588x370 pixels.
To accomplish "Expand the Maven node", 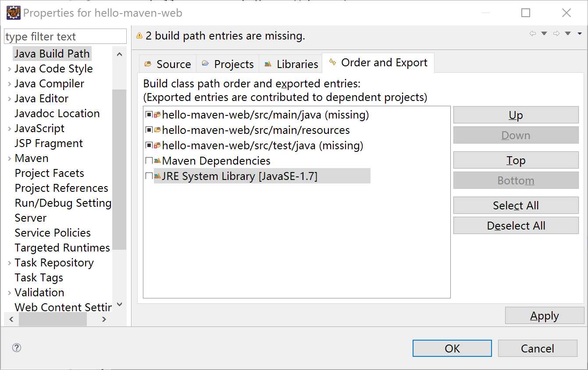I will pos(10,158).
